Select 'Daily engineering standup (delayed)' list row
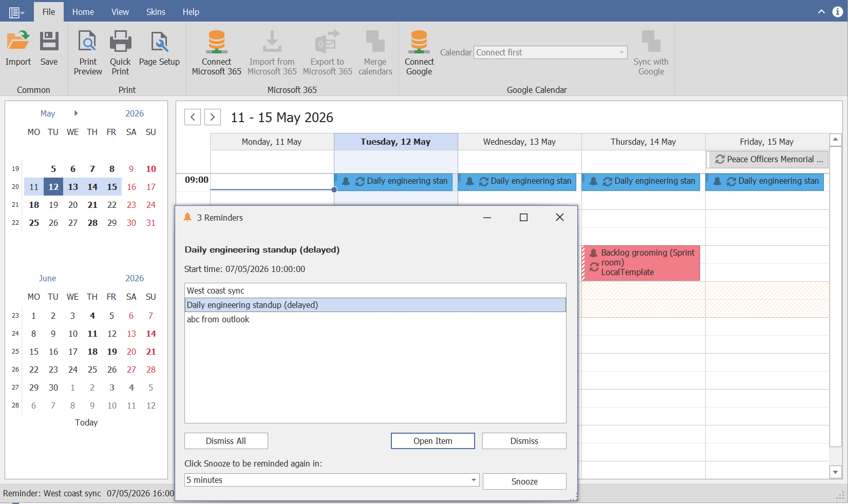The height and width of the screenshot is (504, 848). [x=375, y=305]
